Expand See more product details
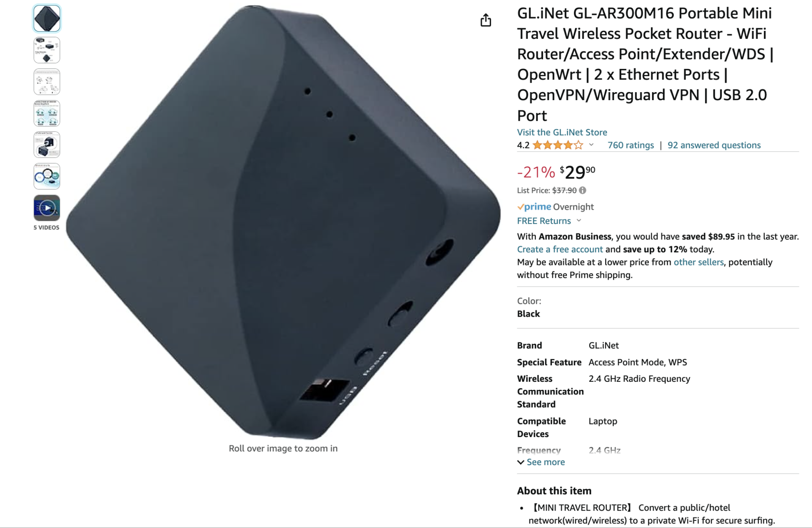 pyautogui.click(x=541, y=462)
